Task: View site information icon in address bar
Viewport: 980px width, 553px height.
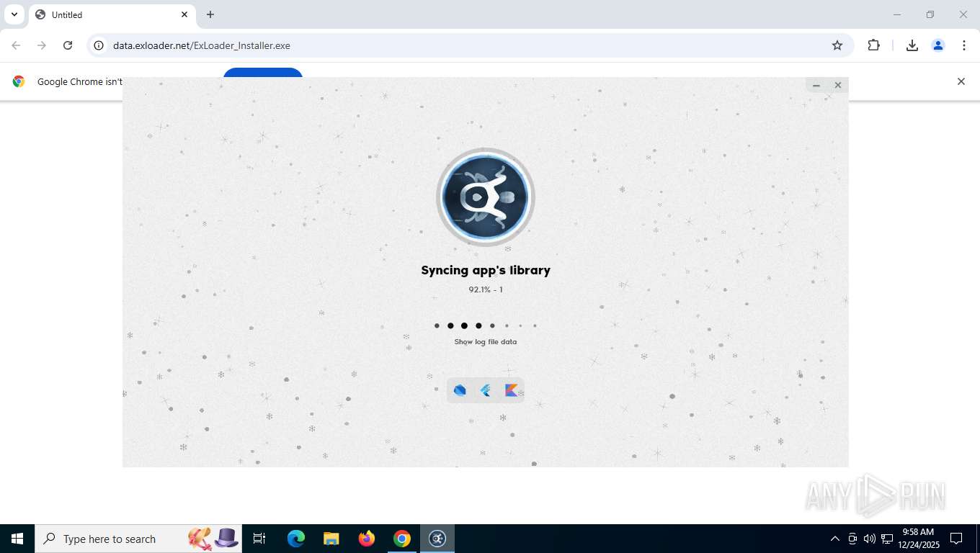Action: pyautogui.click(x=99, y=45)
